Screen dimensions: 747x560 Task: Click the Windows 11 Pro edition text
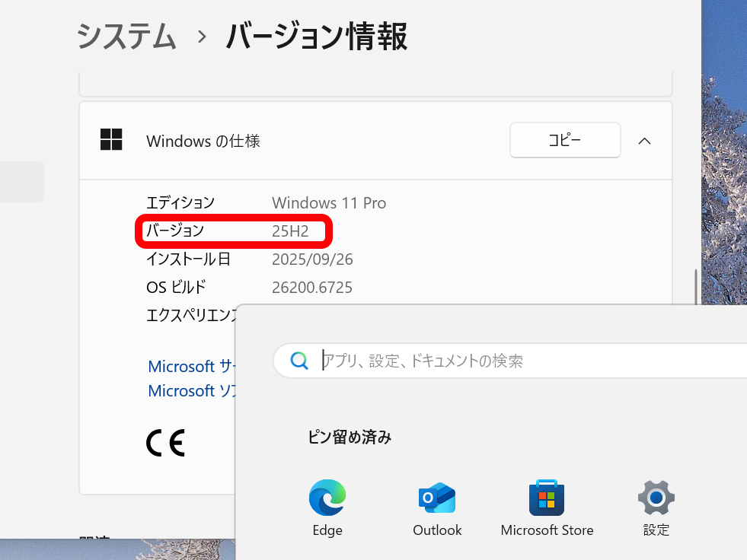tap(329, 203)
